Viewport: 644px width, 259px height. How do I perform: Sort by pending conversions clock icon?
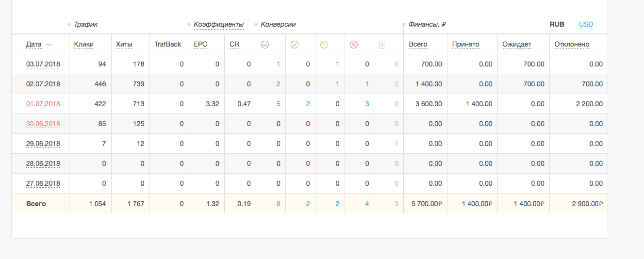tap(324, 45)
